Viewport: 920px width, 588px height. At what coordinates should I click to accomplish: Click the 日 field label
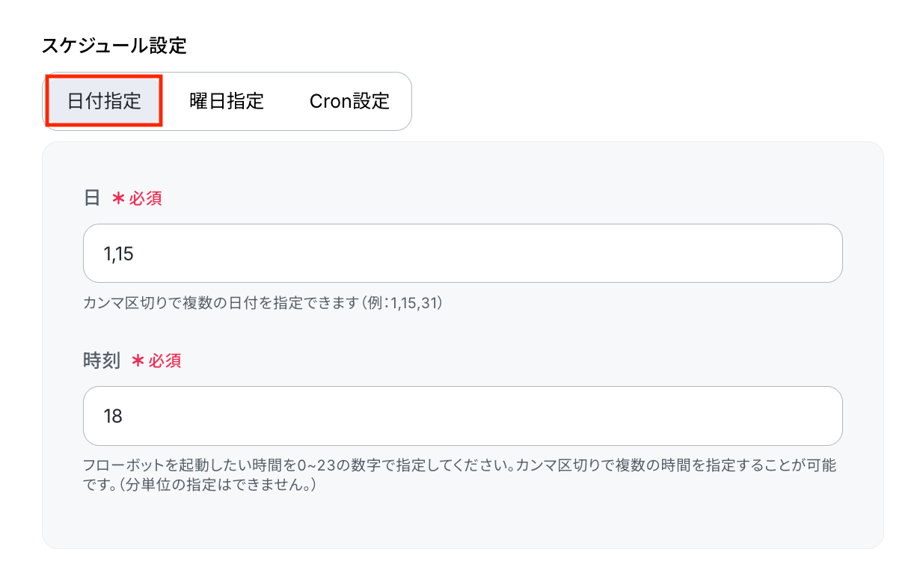point(92,198)
